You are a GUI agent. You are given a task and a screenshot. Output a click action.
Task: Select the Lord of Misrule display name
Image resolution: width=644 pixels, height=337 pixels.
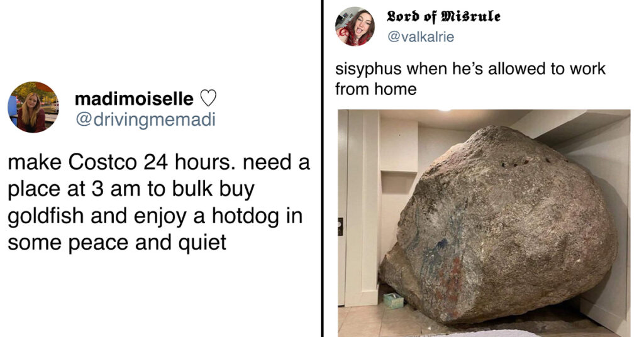443,16
